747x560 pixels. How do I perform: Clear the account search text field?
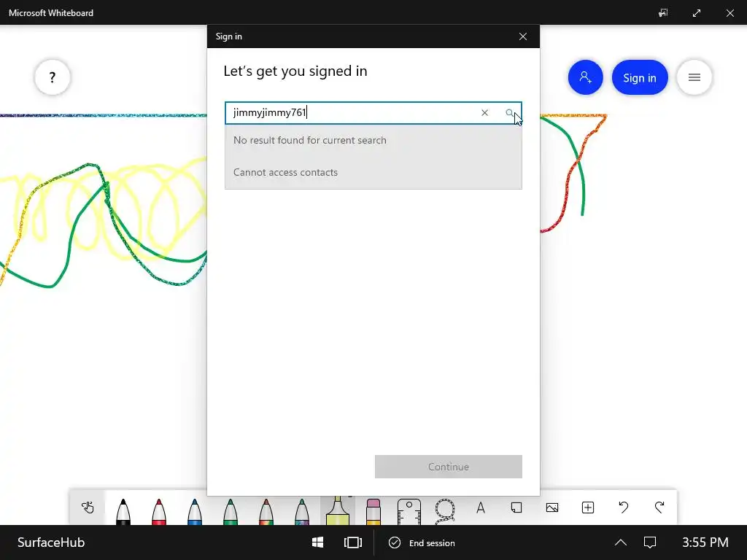[484, 113]
